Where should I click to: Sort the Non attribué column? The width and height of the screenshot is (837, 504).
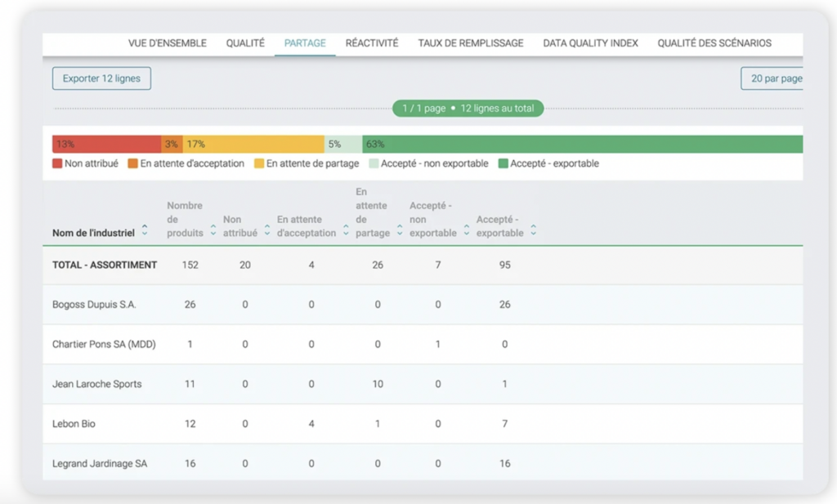[x=266, y=231]
